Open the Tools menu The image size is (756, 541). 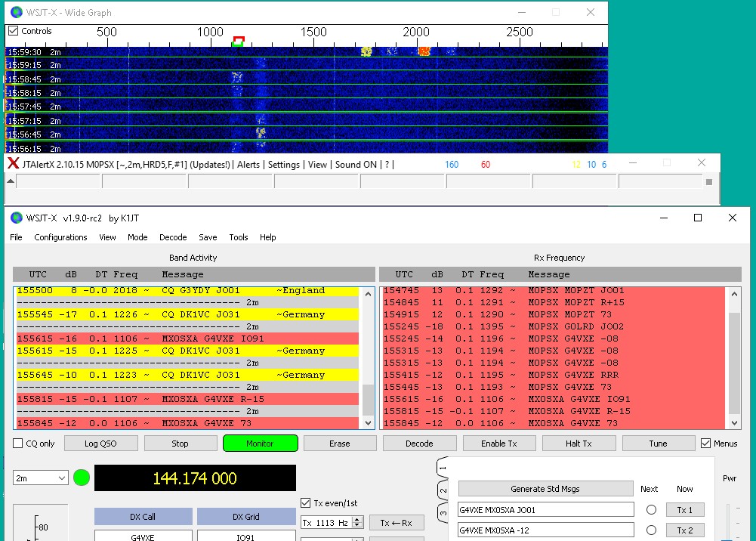pyautogui.click(x=238, y=237)
